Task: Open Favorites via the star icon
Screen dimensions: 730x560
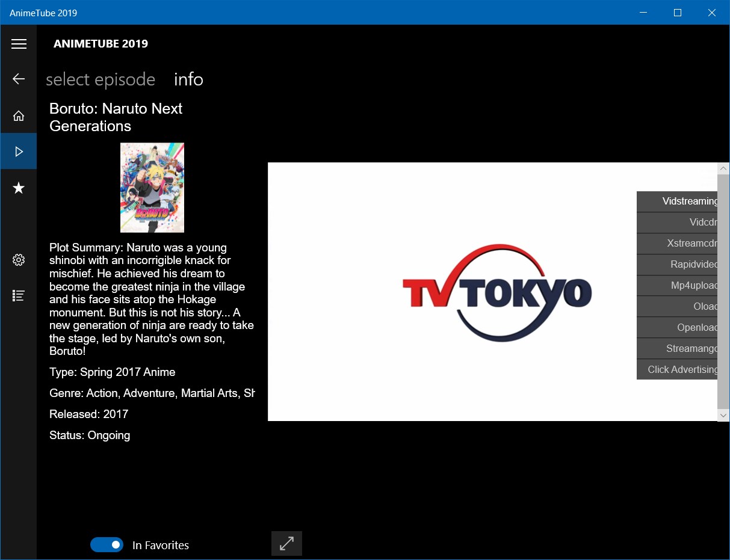Action: tap(19, 188)
